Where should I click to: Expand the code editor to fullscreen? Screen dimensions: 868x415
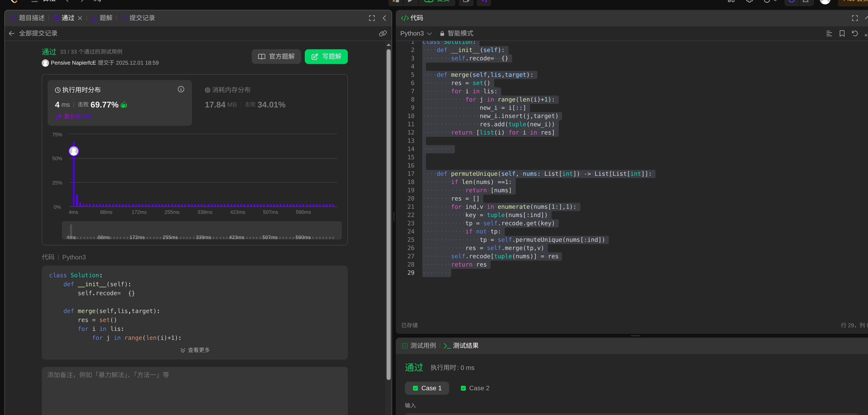click(854, 18)
